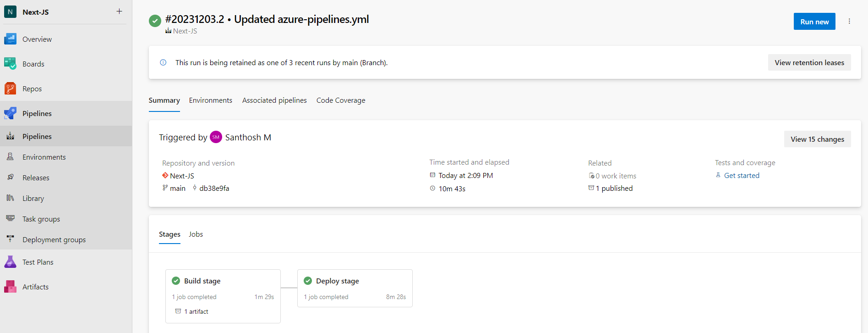Image resolution: width=868 pixels, height=333 pixels.
Task: Open the db38e9fa commit link
Action: tap(214, 188)
